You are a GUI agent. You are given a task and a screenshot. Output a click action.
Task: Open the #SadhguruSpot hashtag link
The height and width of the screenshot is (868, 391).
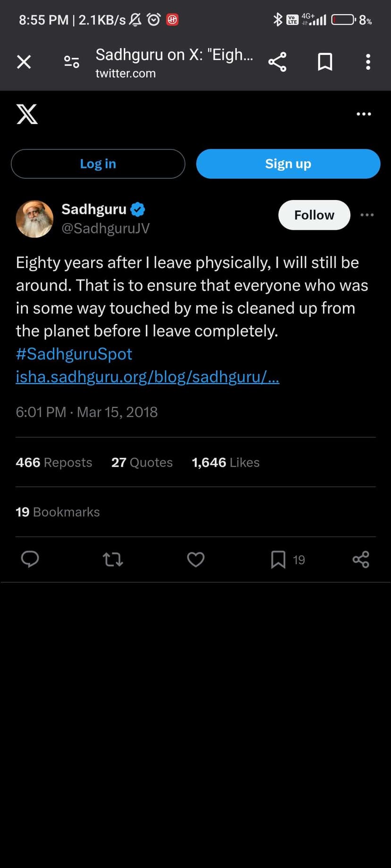(74, 354)
